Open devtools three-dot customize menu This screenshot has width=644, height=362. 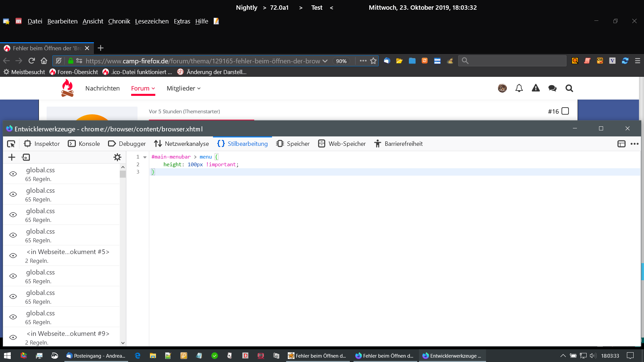click(634, 144)
